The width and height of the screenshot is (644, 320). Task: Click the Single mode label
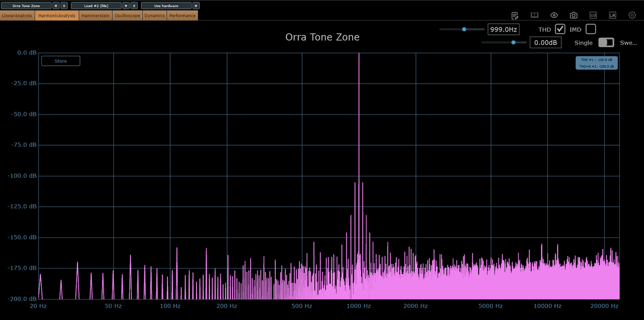coord(583,43)
